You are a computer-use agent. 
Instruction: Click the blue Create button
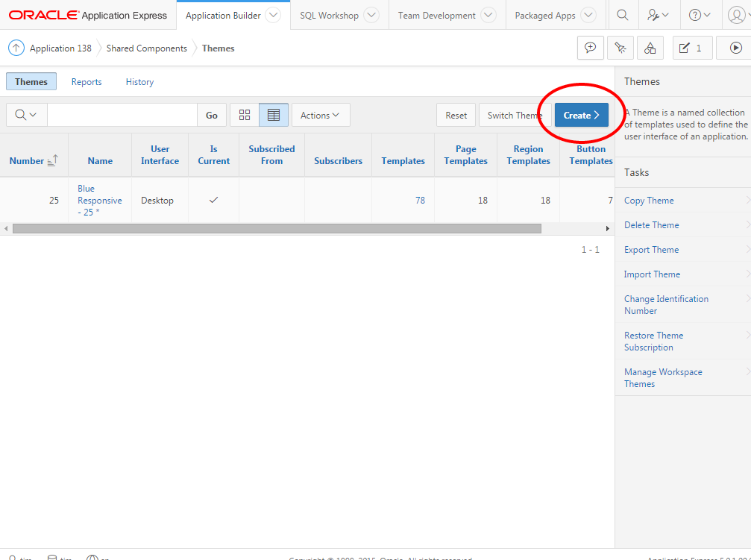[x=581, y=115]
